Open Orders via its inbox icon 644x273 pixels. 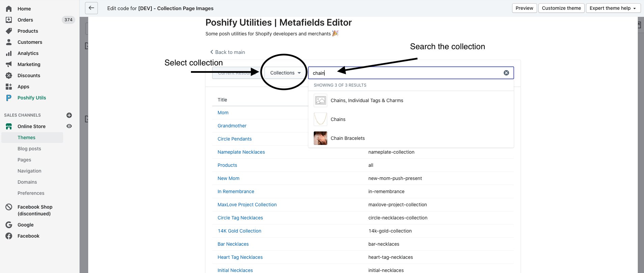tap(9, 20)
